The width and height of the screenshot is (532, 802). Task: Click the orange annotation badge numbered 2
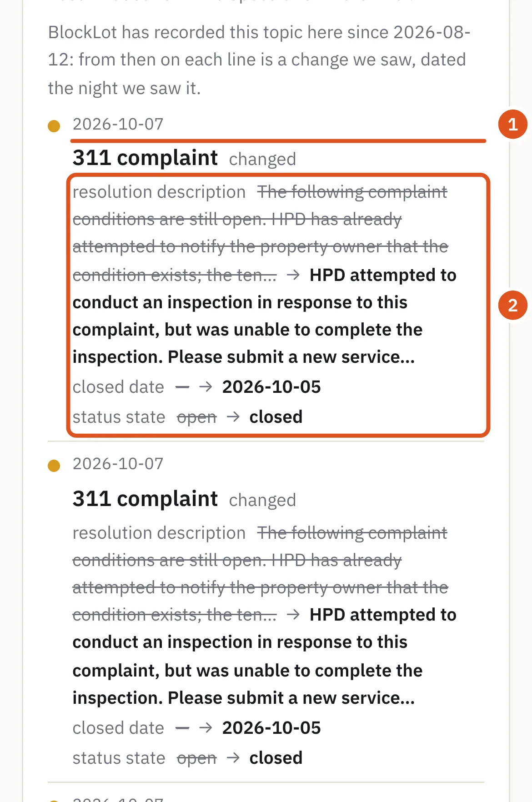tap(512, 305)
